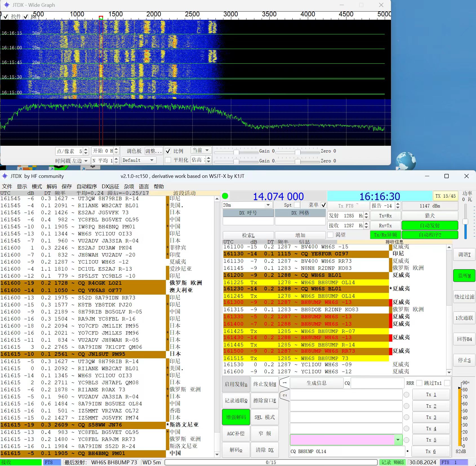Open the Default palette dropdown
476x466 pixels.
click(139, 160)
